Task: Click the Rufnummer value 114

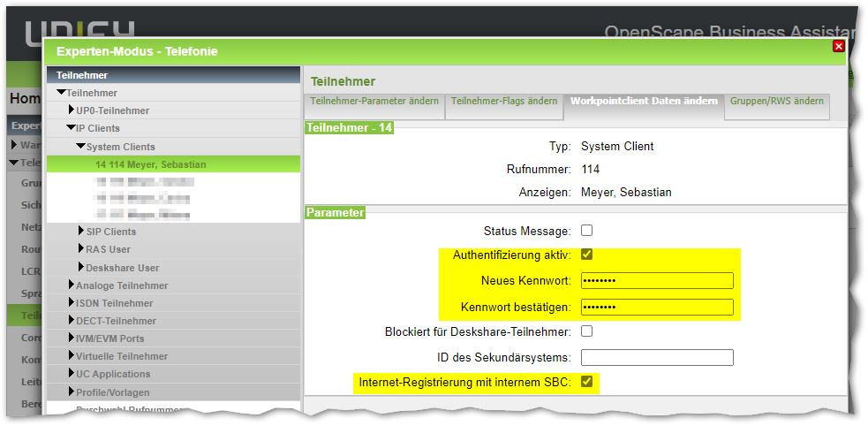Action: (x=590, y=169)
